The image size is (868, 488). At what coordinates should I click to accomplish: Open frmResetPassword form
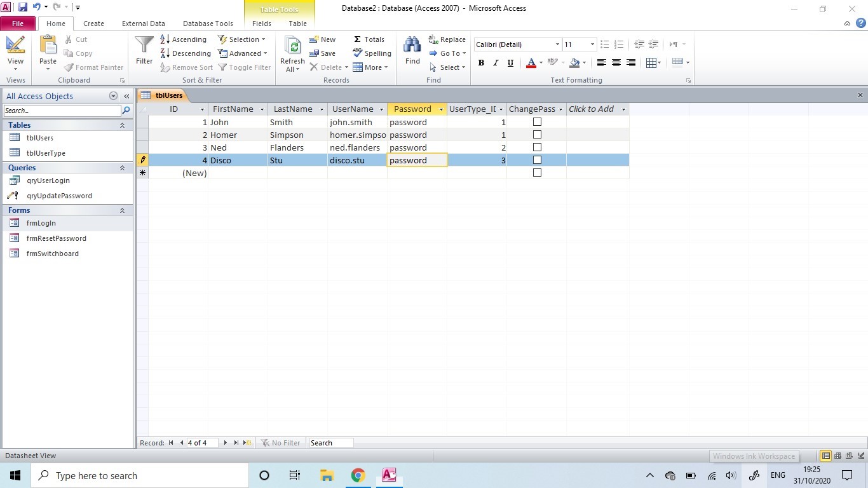(57, 238)
